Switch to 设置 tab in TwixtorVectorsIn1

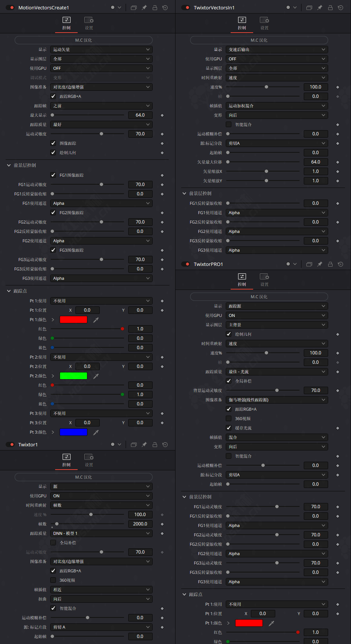pos(264,23)
